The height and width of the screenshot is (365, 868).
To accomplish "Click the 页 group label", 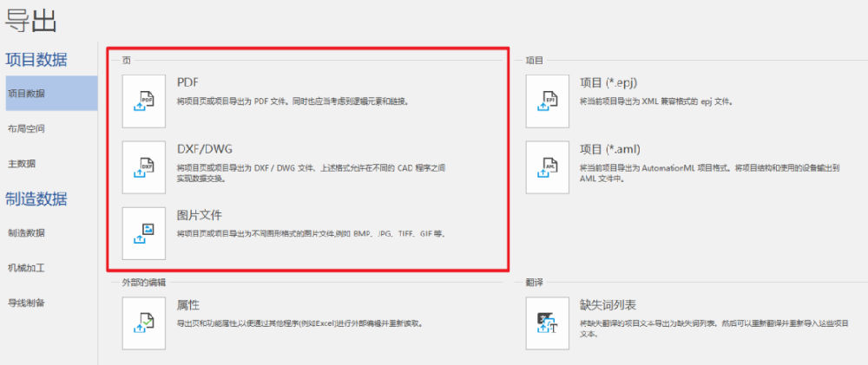I will [x=126, y=61].
